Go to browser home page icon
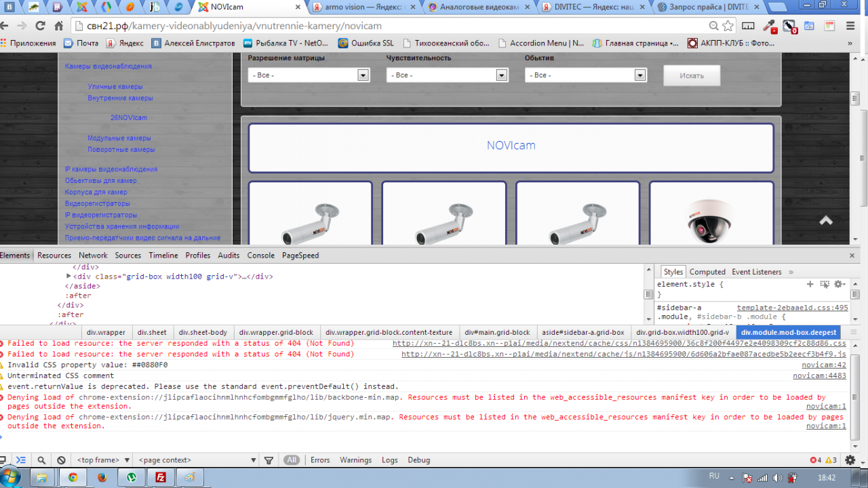Screen dimensions: 868x488 coord(59,26)
